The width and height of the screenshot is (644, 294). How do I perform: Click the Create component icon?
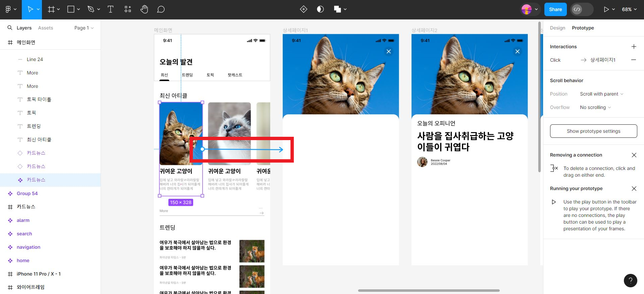click(304, 9)
